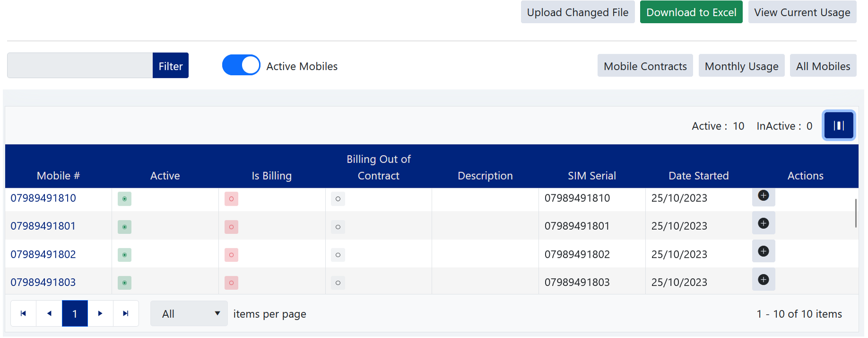Image resolution: width=868 pixels, height=338 pixels.
Task: Go to the first page arrow
Action: [23, 313]
